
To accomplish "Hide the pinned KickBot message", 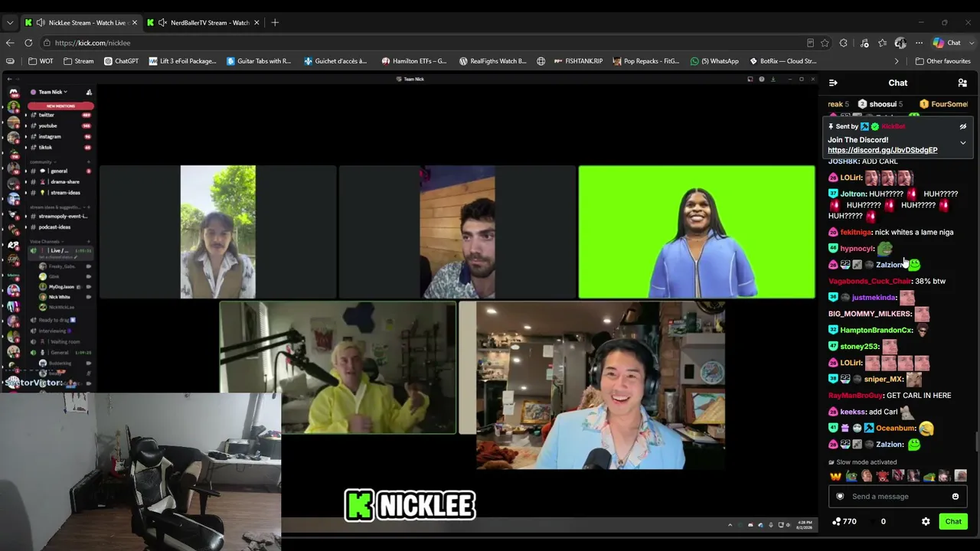I will coord(962,127).
